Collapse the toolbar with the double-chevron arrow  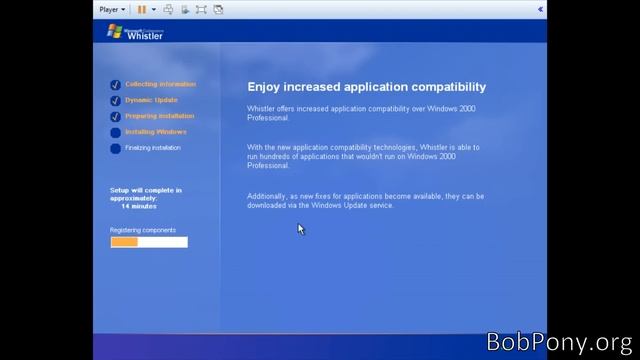(x=540, y=9)
